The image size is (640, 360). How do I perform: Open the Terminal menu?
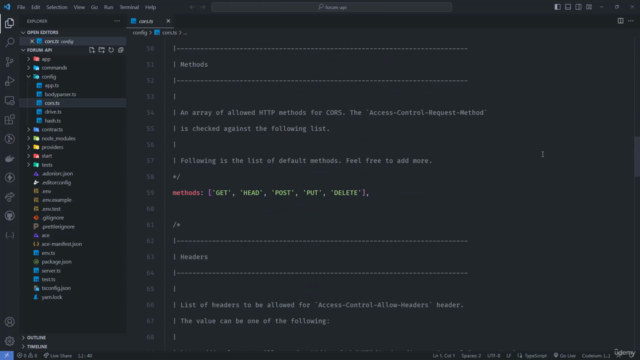pos(129,7)
